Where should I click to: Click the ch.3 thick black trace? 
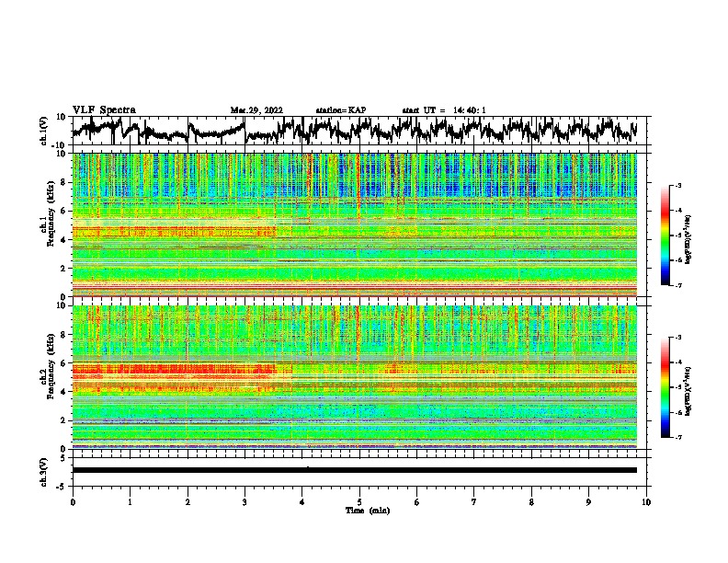click(x=355, y=470)
